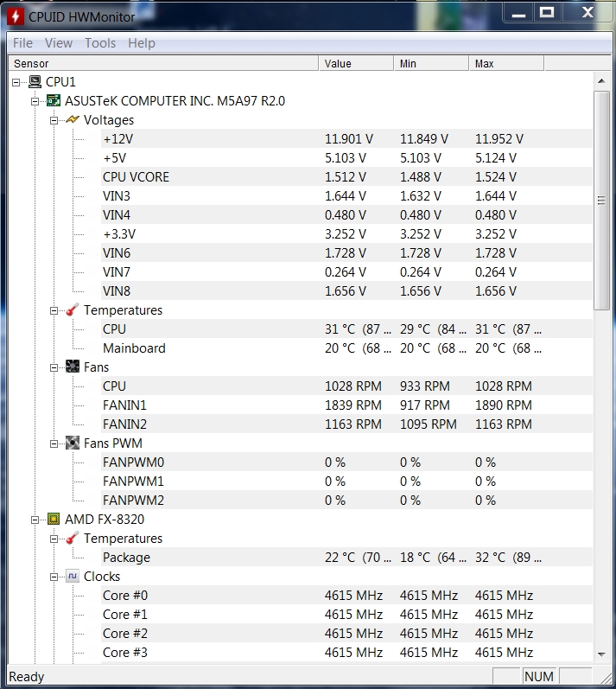Select the Core #2 clock row
Image resolution: width=616 pixels, height=689 pixels.
coord(346,633)
